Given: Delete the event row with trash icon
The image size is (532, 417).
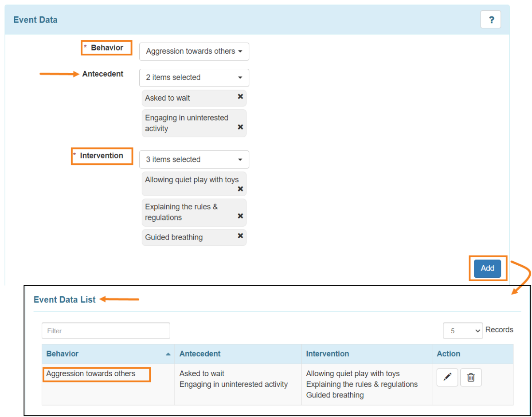Looking at the screenshot, I should (471, 377).
